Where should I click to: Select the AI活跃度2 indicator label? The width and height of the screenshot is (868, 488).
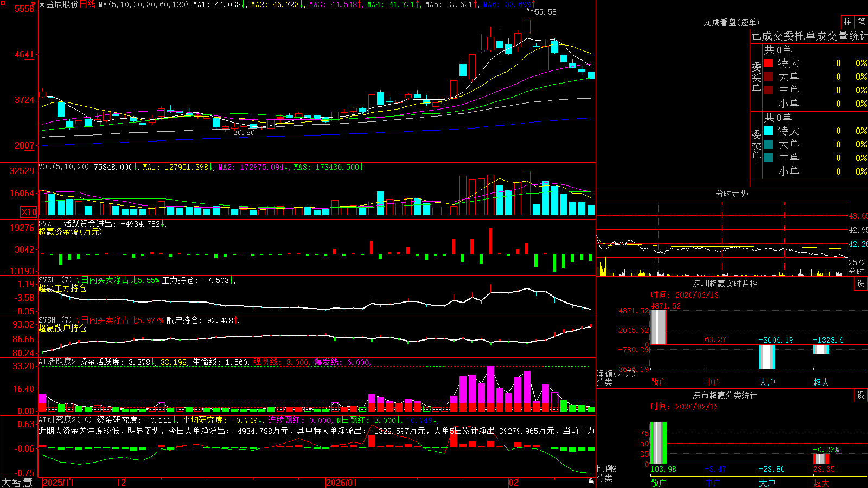click(57, 362)
